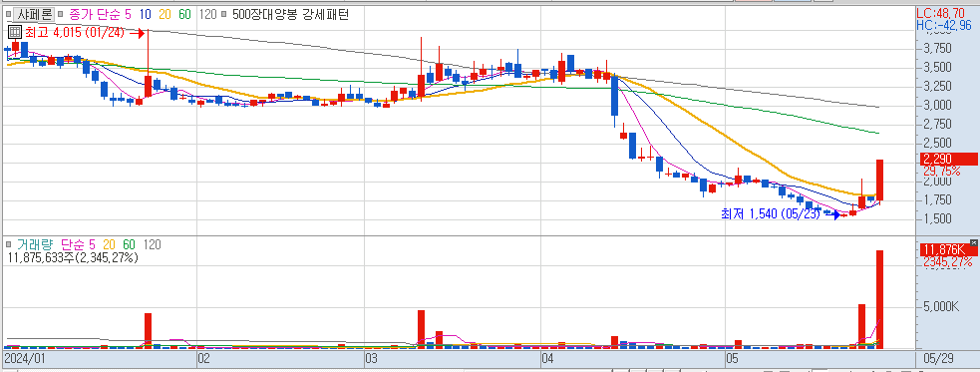
Task: Click the 04 month axis marker
Action: point(547,359)
